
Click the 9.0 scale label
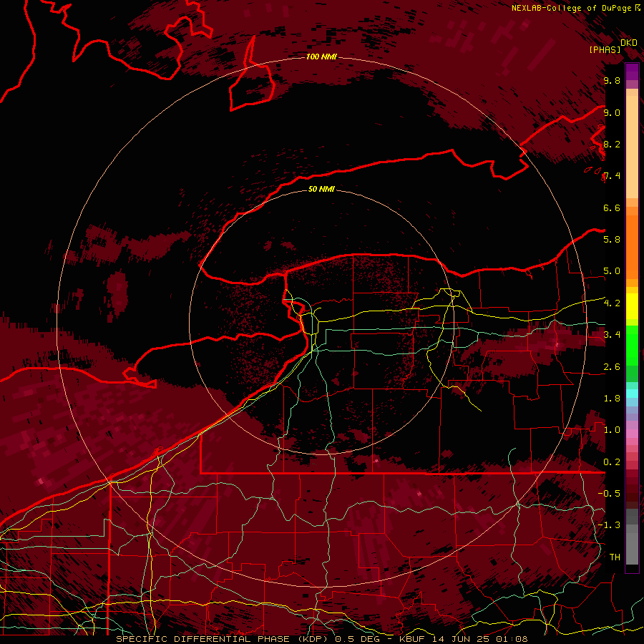pyautogui.click(x=612, y=112)
